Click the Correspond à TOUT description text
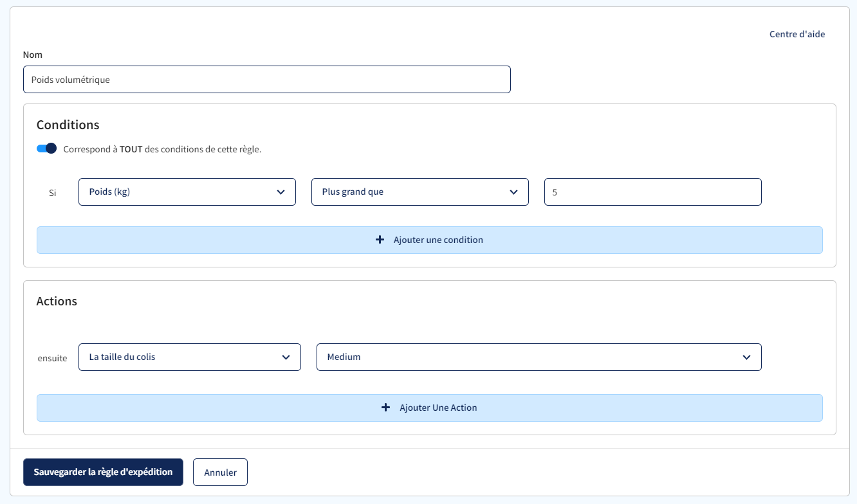 (163, 149)
